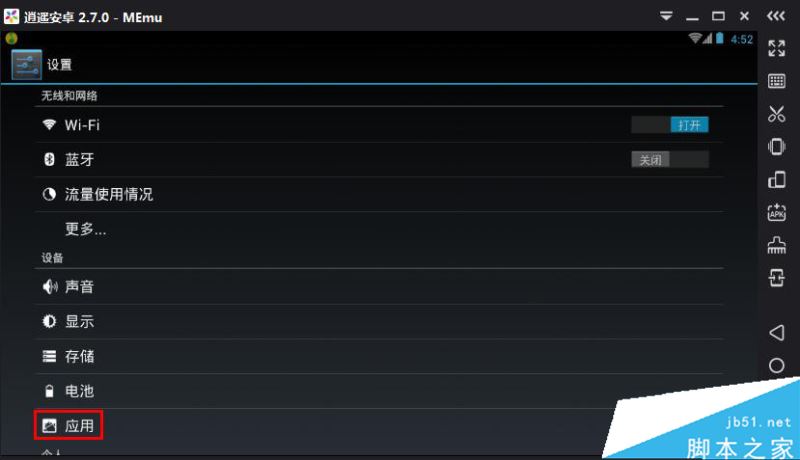Screen dimensions: 800x460
Task: Click the rotate screen icon
Action: [777, 180]
